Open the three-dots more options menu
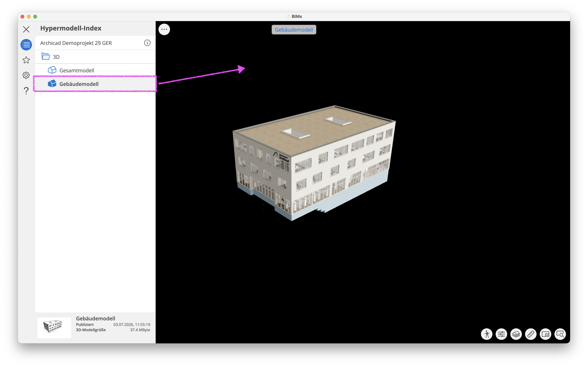Viewport: 588px width, 367px height. coord(164,29)
